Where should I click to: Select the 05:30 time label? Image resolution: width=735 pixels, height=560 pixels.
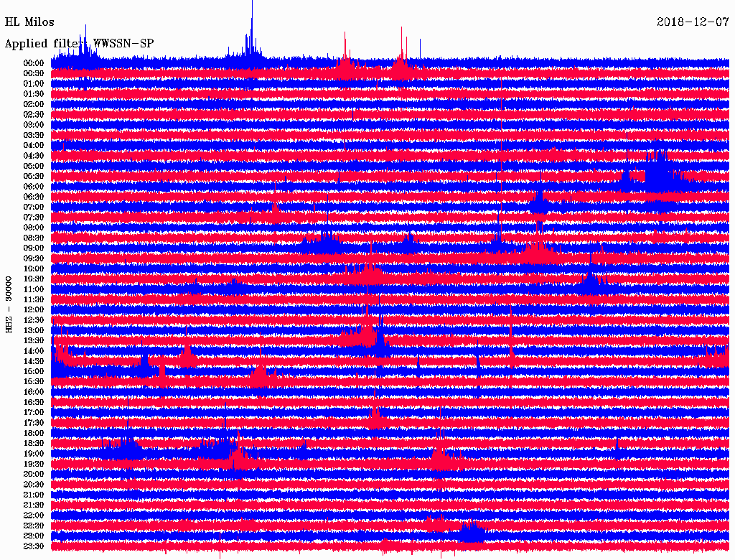coord(34,177)
